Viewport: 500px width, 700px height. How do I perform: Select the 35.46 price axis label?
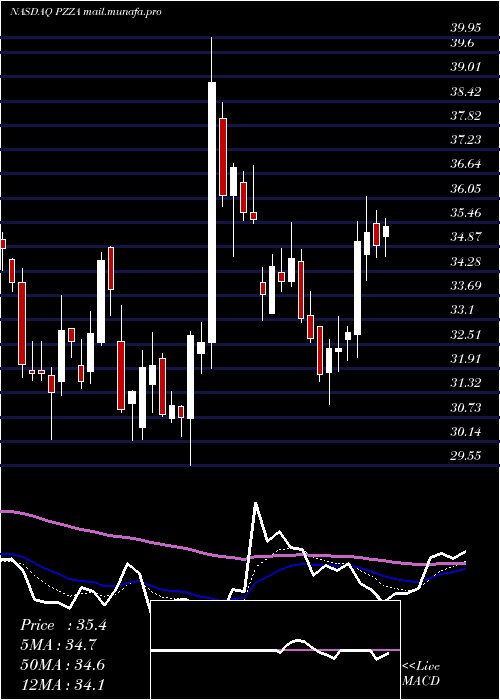(466, 212)
